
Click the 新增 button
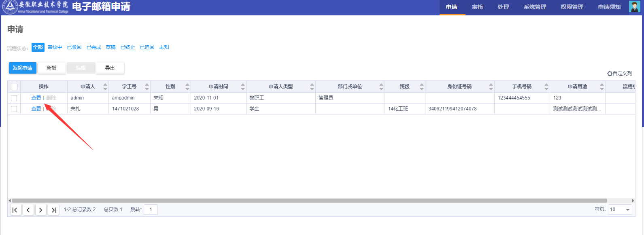52,68
